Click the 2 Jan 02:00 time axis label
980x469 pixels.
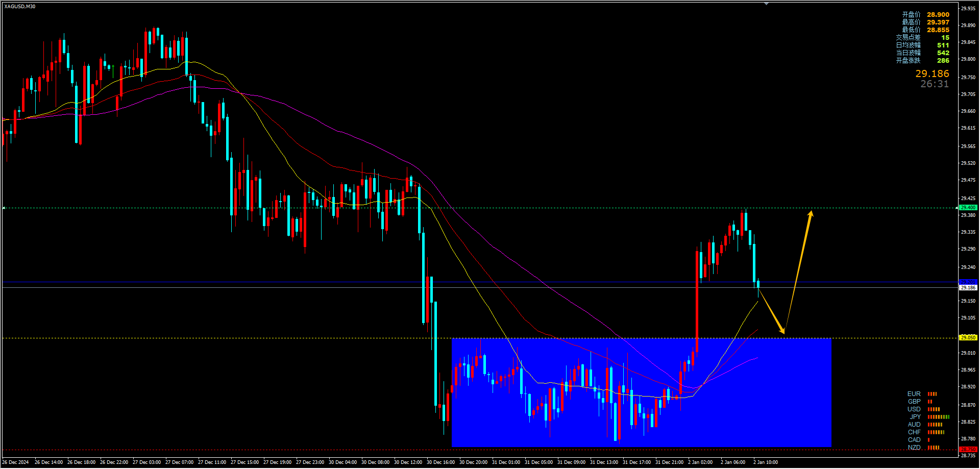click(700, 462)
